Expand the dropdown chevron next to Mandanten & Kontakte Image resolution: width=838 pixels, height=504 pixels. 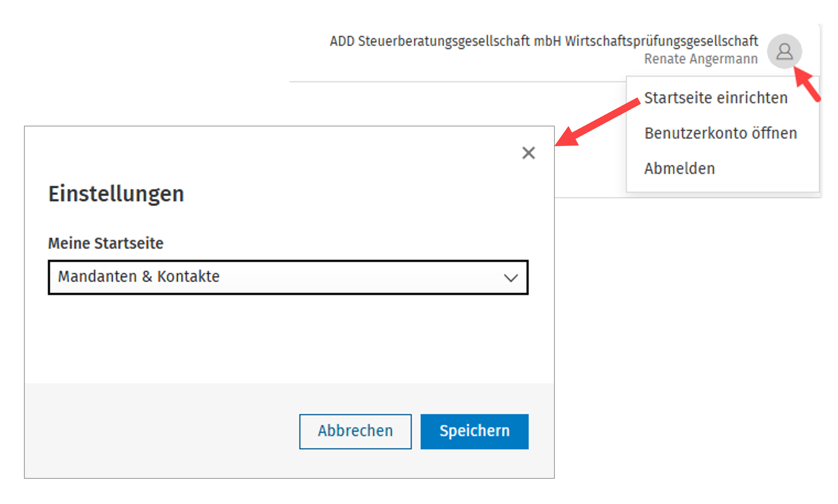pyautogui.click(x=510, y=278)
